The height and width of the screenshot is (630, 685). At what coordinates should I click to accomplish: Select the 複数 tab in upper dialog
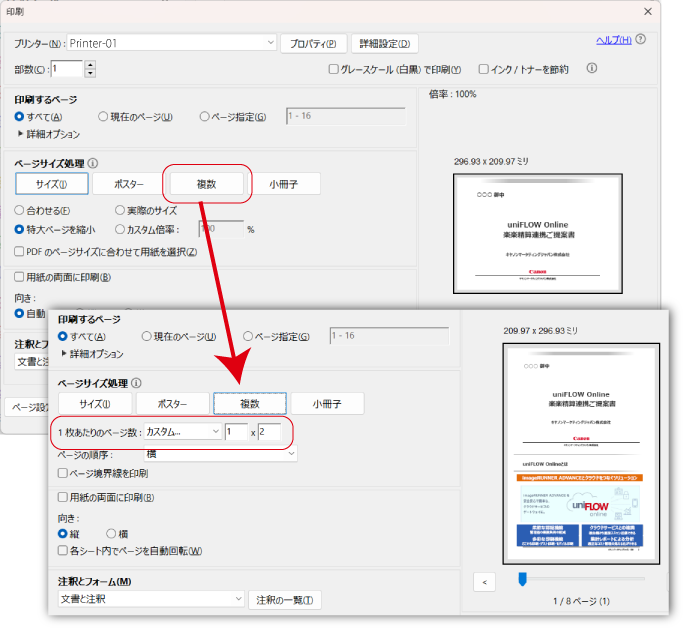tap(206, 184)
